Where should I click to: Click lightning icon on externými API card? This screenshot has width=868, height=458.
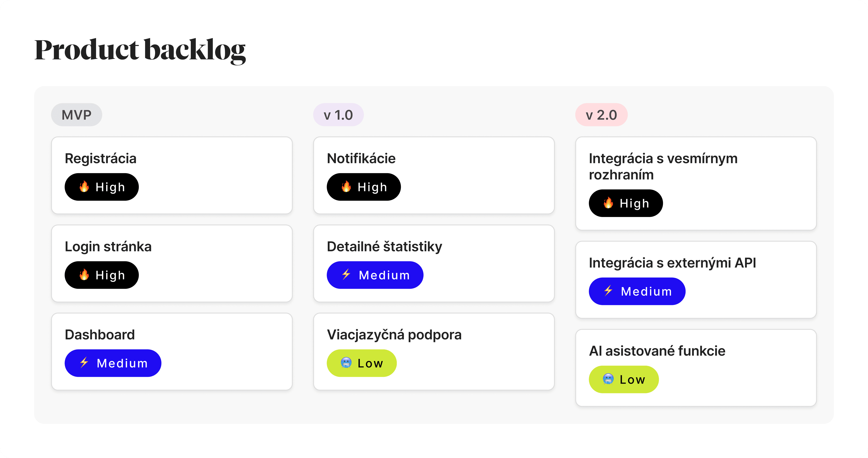pos(608,291)
